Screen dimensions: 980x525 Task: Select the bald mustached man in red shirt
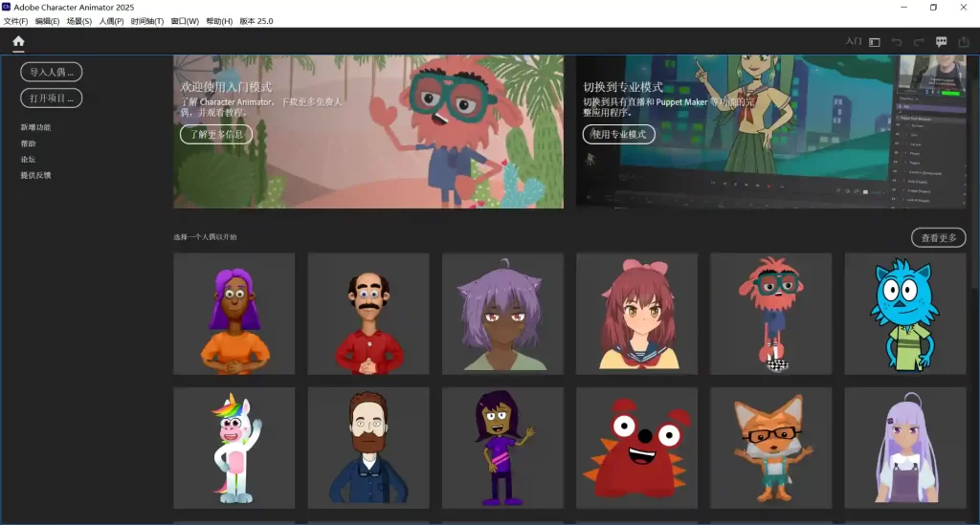coord(367,314)
